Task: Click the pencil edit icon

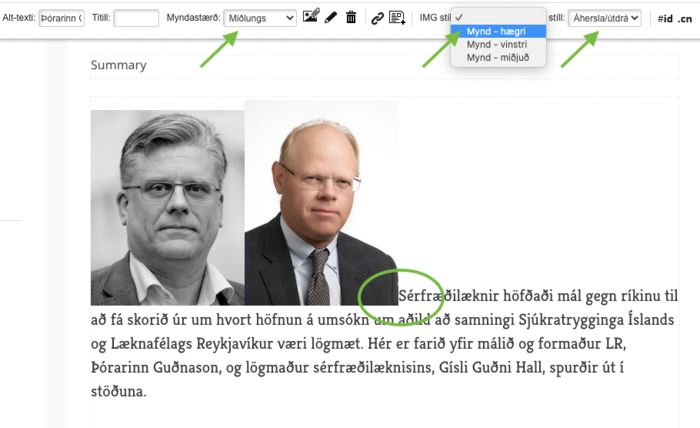Action: (331, 18)
